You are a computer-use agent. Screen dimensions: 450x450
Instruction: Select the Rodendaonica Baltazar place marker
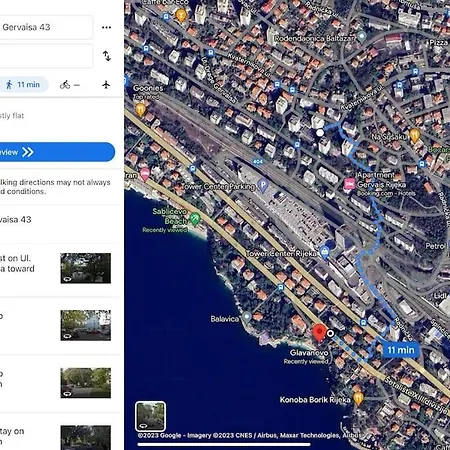tap(361, 36)
